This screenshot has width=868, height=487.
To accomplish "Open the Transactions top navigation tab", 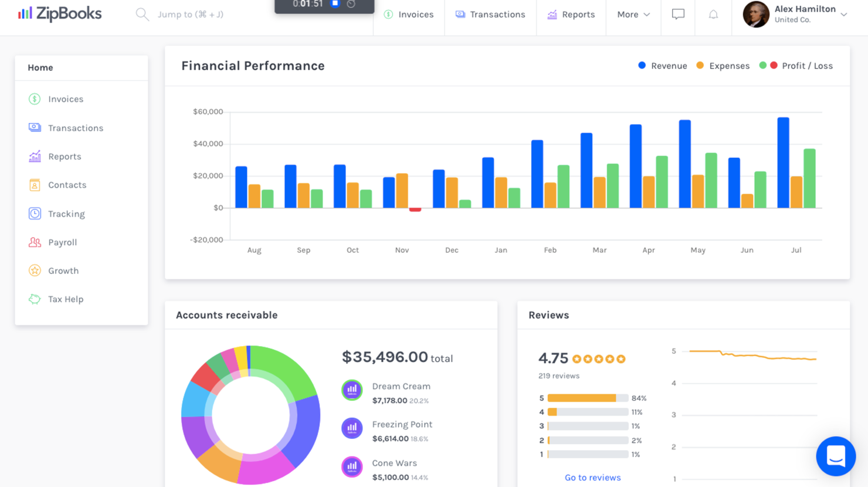I will (490, 14).
